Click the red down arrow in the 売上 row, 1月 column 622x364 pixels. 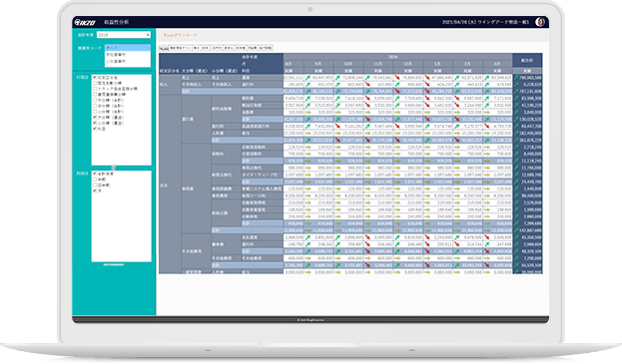(427, 78)
